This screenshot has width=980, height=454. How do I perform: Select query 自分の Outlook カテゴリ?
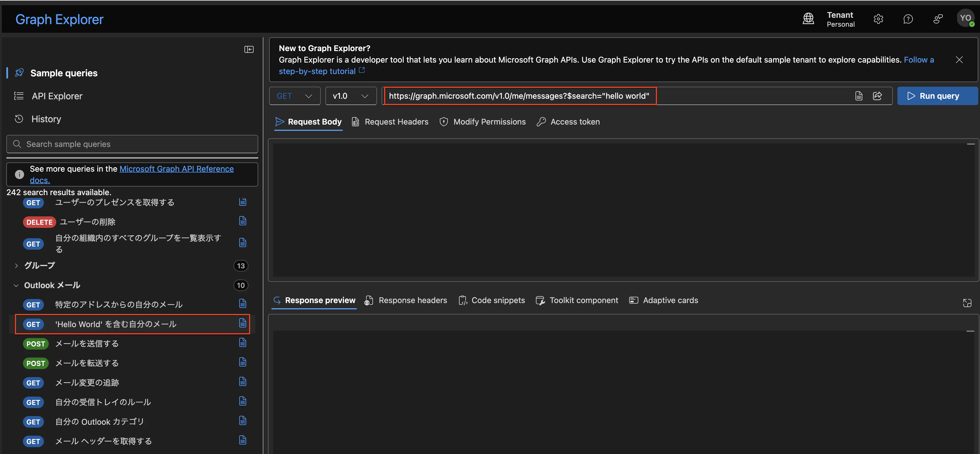tap(100, 422)
